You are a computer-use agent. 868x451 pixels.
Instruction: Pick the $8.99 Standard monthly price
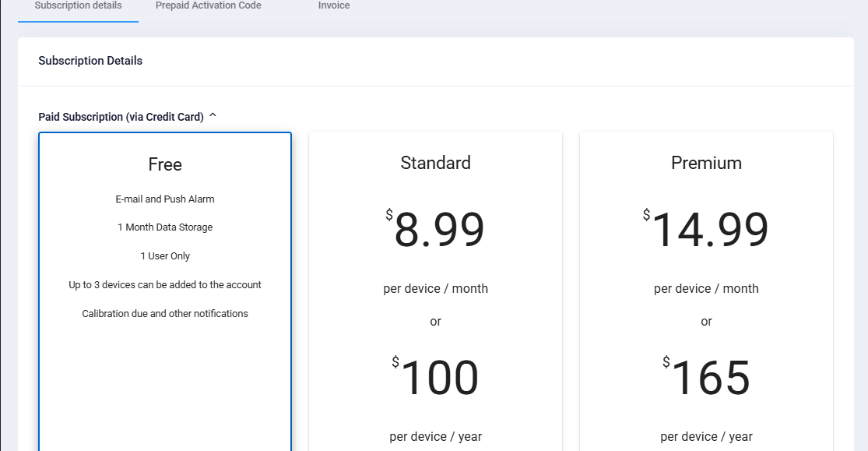(435, 229)
